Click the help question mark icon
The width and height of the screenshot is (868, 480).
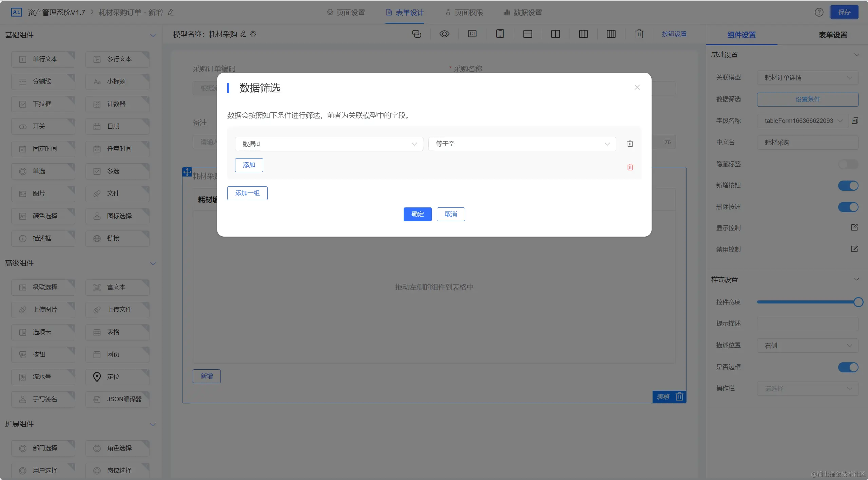tap(819, 13)
